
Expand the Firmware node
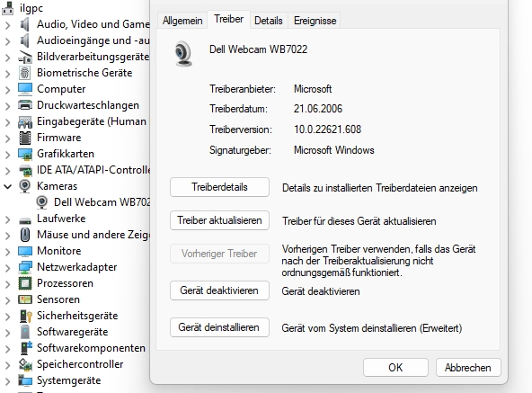click(7, 138)
